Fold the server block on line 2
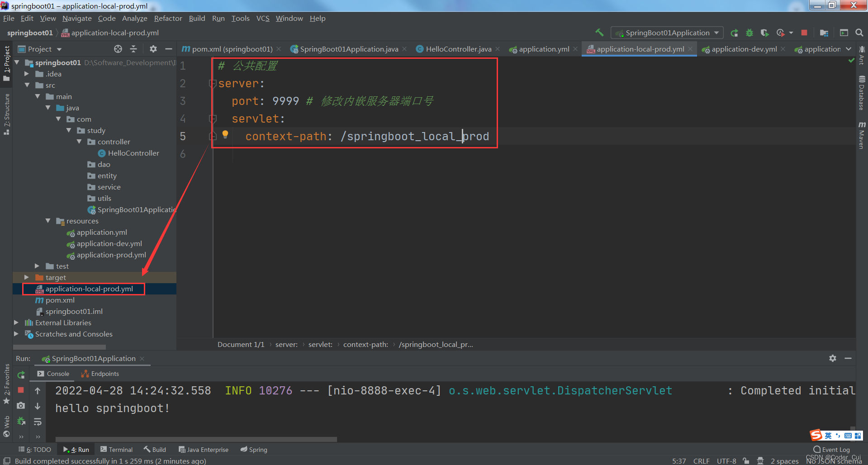This screenshot has width=868, height=465. (213, 83)
